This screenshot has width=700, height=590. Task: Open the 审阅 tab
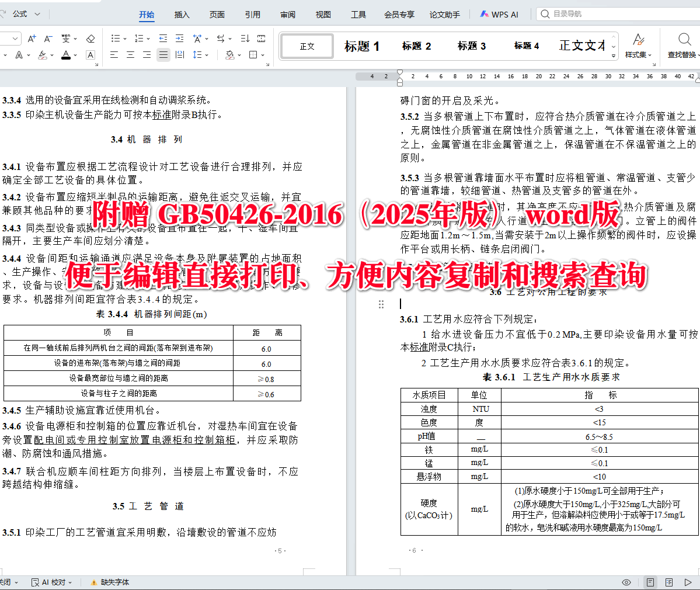pos(287,14)
